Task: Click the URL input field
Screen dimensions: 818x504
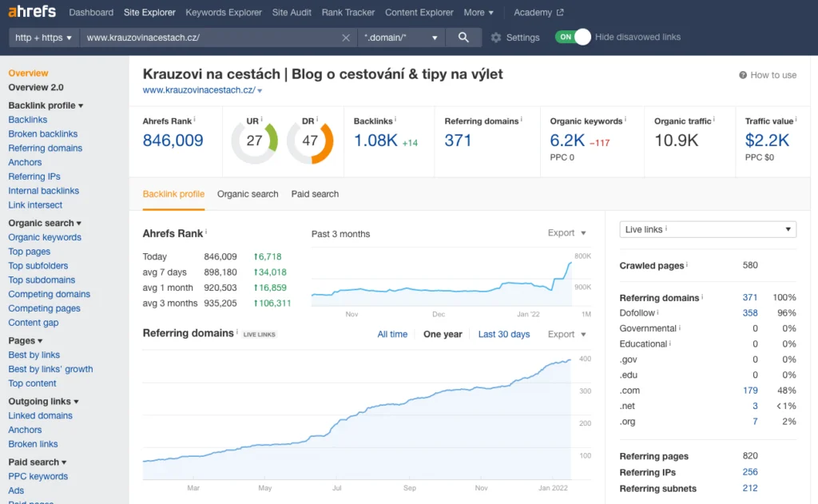Action: (x=208, y=38)
